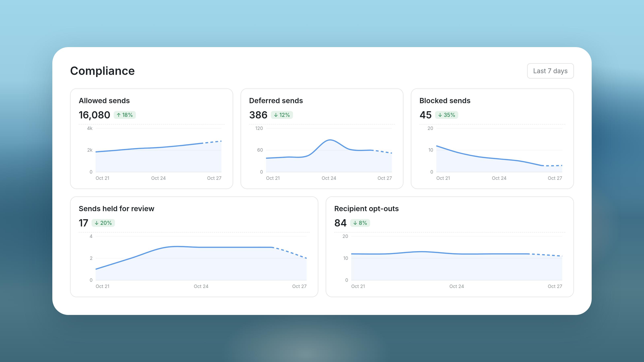Click Oct 27 label in Deferred sends chart

click(x=385, y=178)
